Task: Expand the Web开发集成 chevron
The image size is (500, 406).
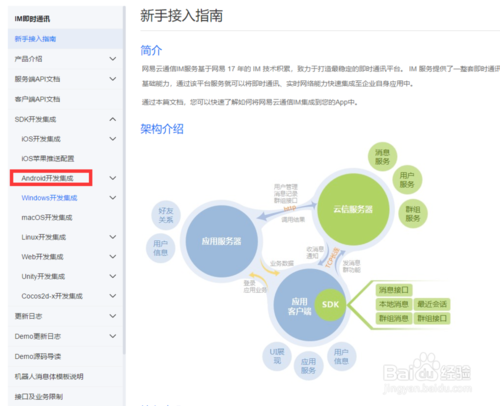Action: tap(113, 257)
